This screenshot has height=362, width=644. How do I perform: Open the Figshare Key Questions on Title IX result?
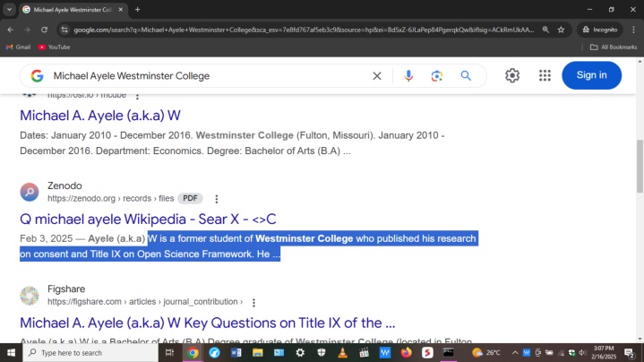208,323
